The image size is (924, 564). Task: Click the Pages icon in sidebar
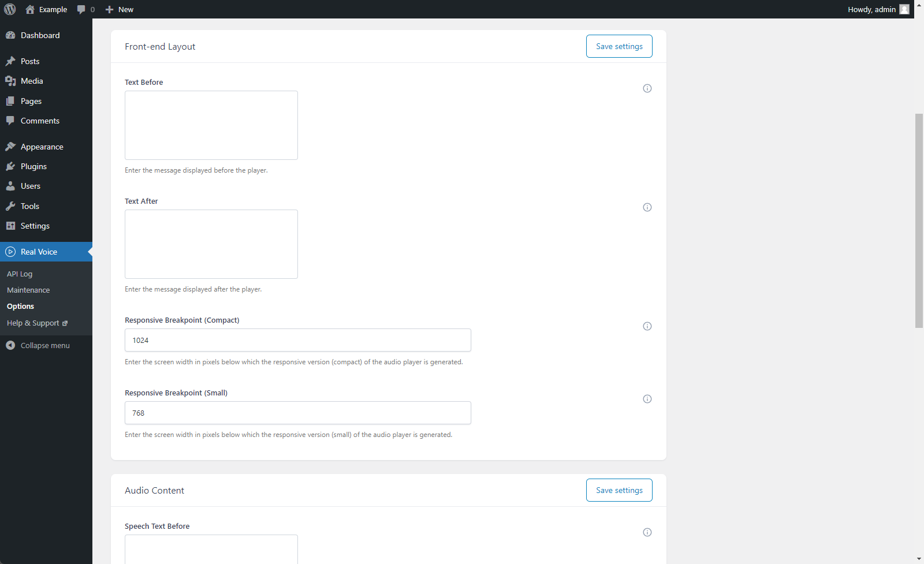pyautogui.click(x=10, y=101)
